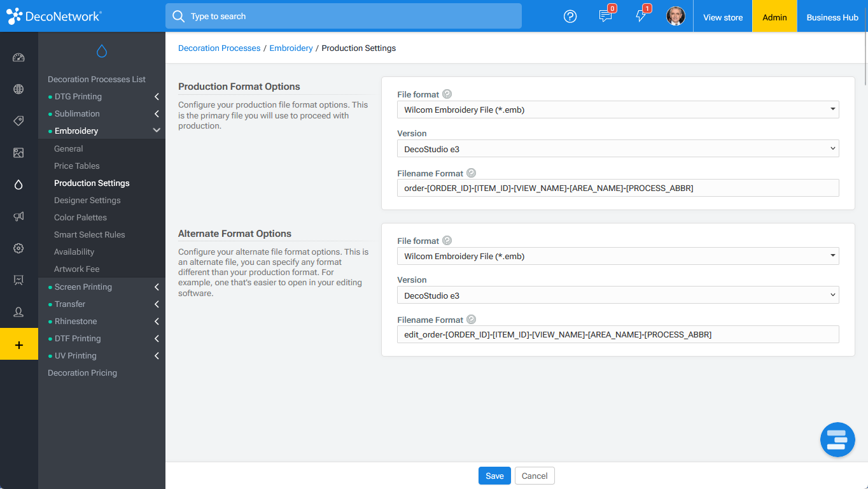Open Alternate Version DecoStudio e3 dropdown
This screenshot has height=489, width=868.
[x=618, y=295]
